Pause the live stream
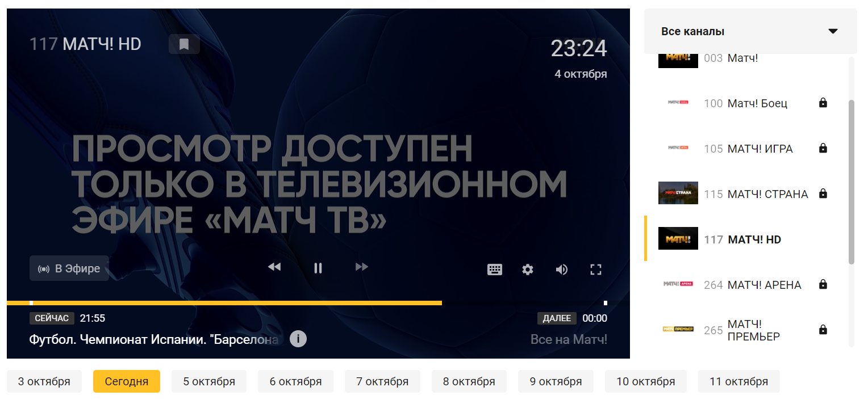The width and height of the screenshot is (868, 404). pos(318,268)
